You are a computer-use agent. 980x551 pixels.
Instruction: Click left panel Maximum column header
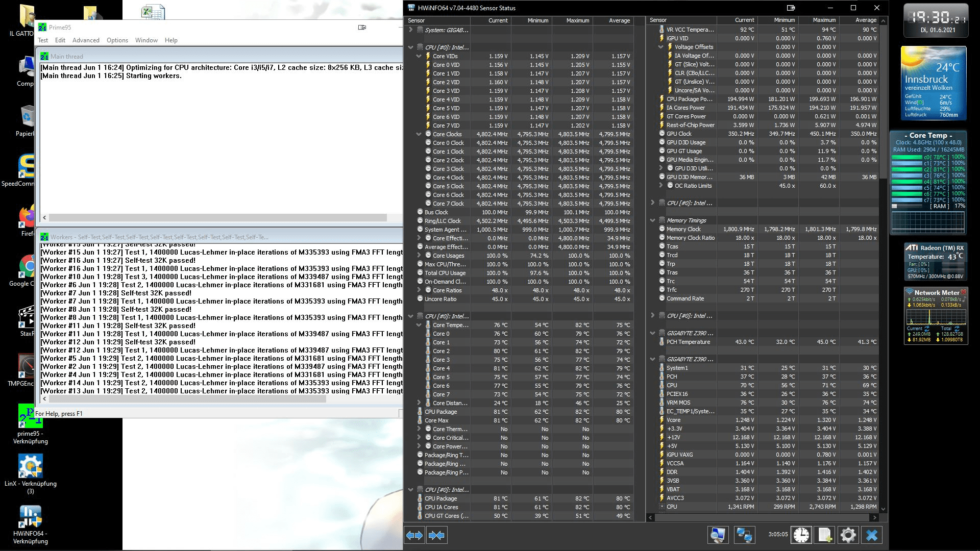click(x=572, y=20)
